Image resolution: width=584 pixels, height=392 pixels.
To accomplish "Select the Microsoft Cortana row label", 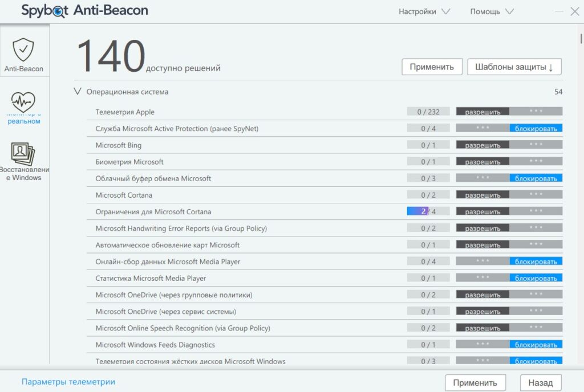I will (x=124, y=195).
